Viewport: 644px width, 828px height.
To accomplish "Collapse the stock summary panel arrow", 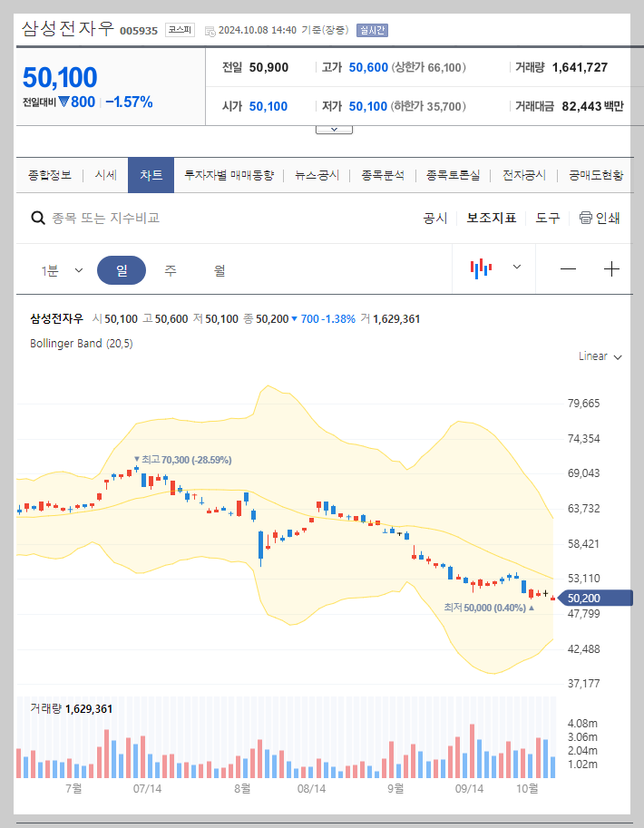I will pos(334,128).
